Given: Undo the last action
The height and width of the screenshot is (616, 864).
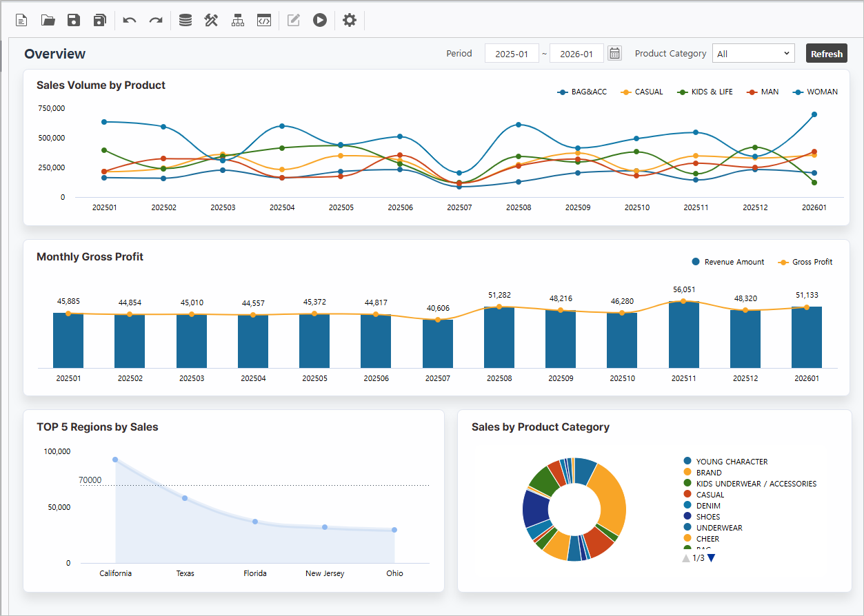Looking at the screenshot, I should pos(130,20).
